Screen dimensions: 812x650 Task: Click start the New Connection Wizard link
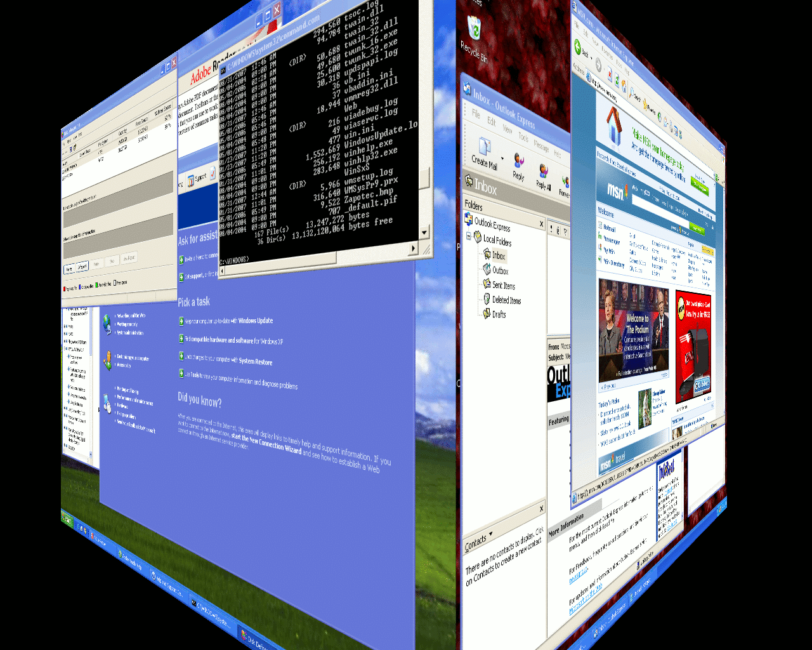point(266,443)
